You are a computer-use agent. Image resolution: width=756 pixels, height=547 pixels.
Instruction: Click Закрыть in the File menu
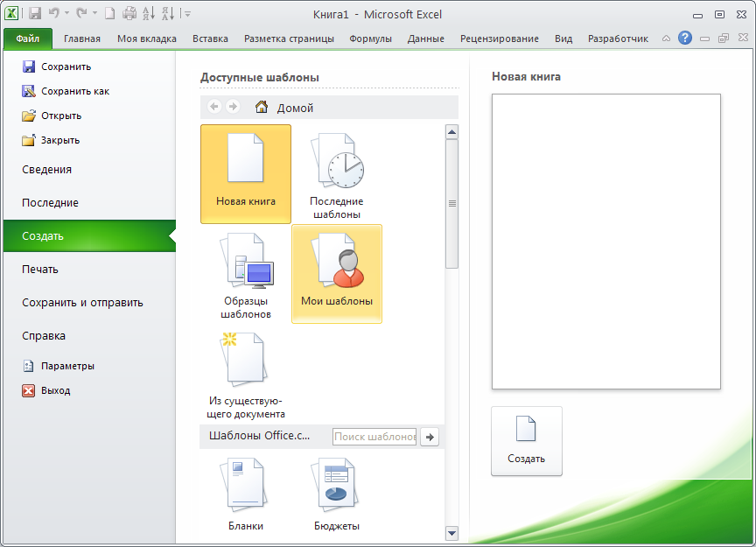[51, 140]
